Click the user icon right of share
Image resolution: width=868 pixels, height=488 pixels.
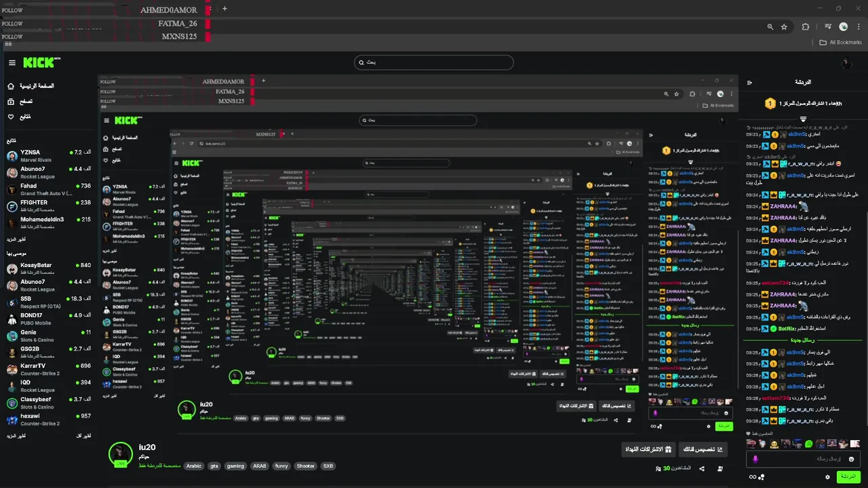[720, 468]
